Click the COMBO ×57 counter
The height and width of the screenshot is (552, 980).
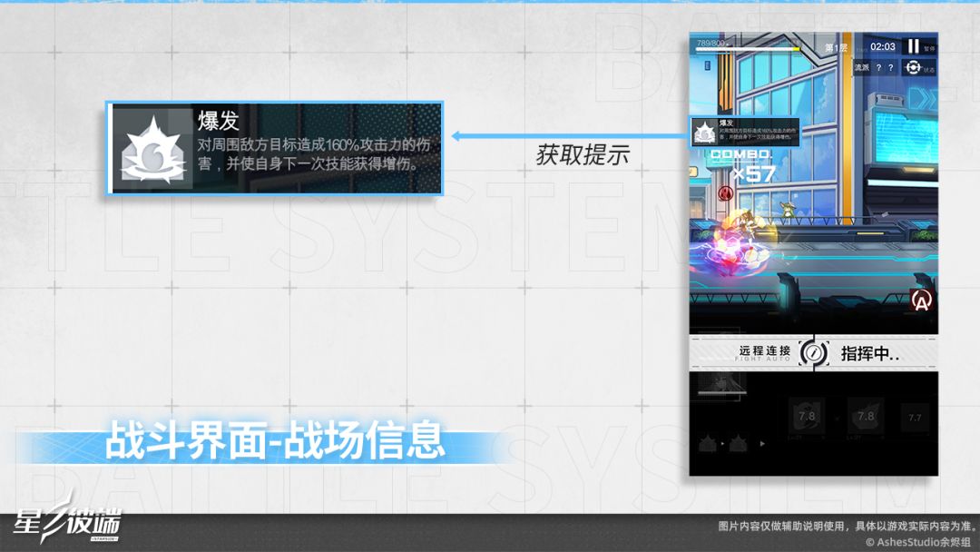click(x=742, y=166)
